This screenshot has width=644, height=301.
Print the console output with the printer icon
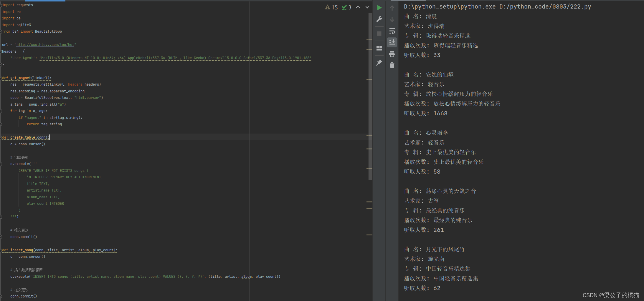coord(392,54)
